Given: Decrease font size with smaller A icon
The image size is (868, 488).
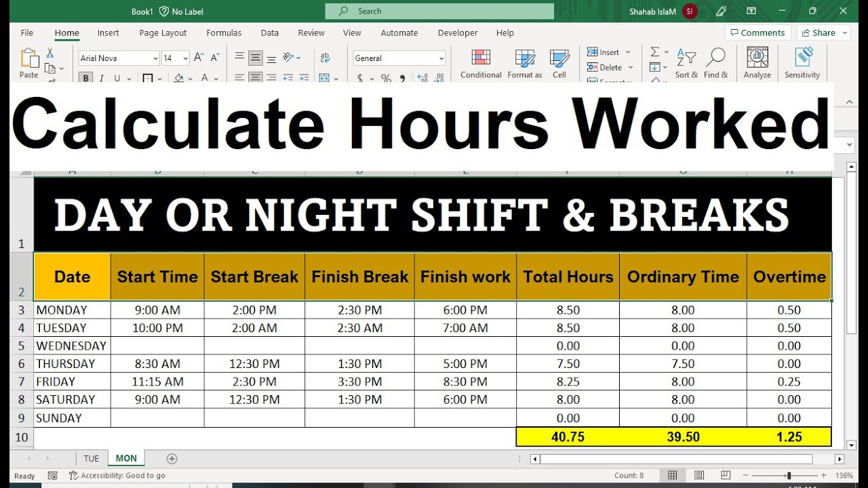Looking at the screenshot, I should [215, 58].
